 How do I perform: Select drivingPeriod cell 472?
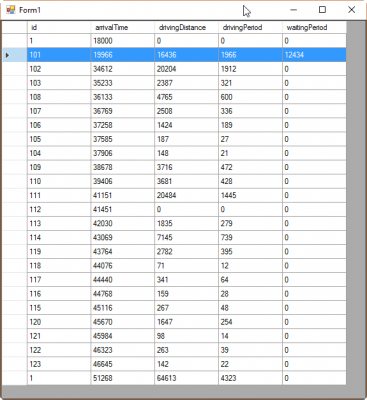coord(251,167)
